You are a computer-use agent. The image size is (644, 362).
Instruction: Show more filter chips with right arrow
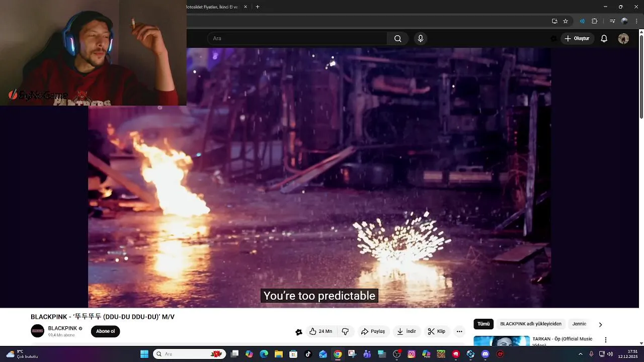(x=600, y=325)
